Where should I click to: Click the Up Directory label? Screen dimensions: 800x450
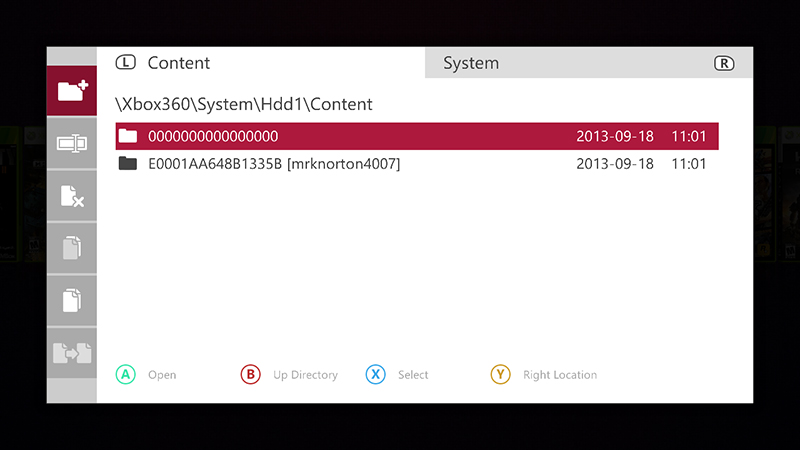(x=305, y=375)
